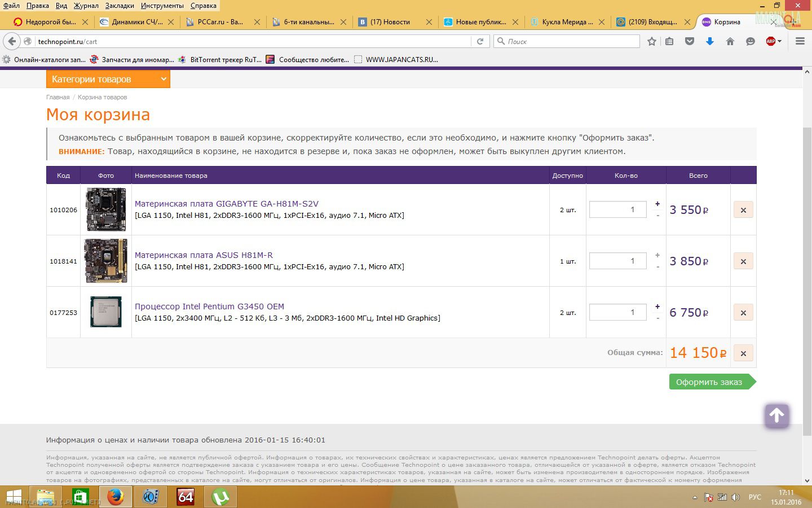Viewport: 812px width, 508px height.
Task: Click the РУС language indicator
Action: (754, 497)
